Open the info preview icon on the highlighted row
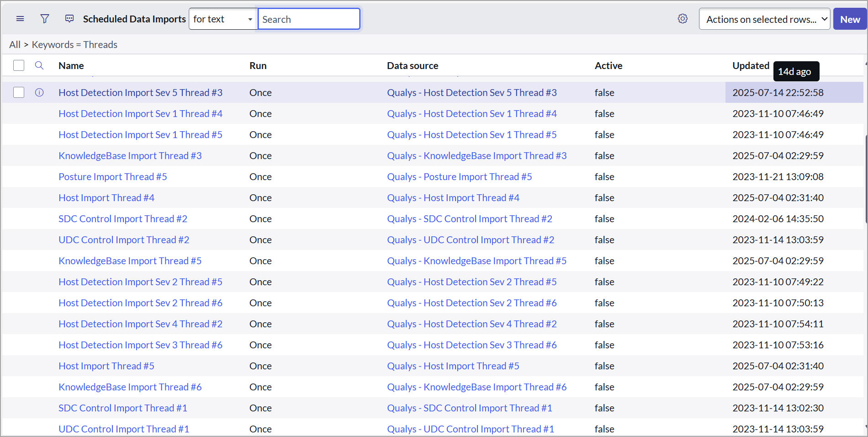 point(39,92)
